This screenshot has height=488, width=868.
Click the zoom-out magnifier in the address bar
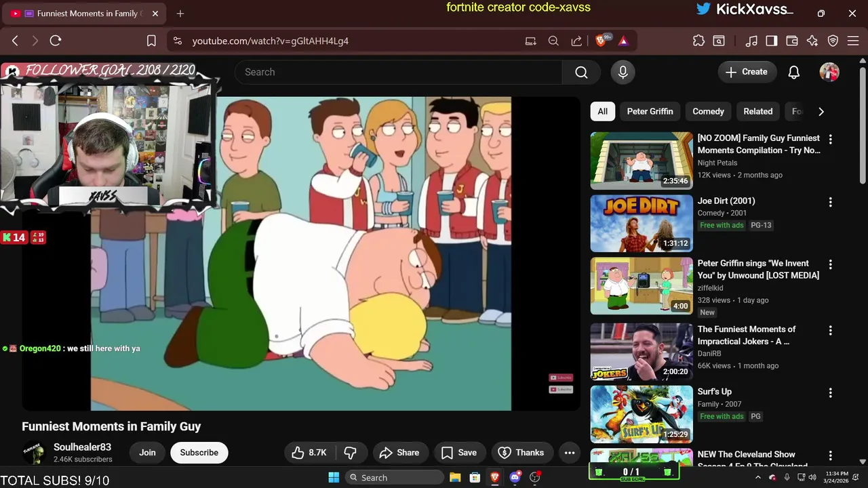point(553,41)
